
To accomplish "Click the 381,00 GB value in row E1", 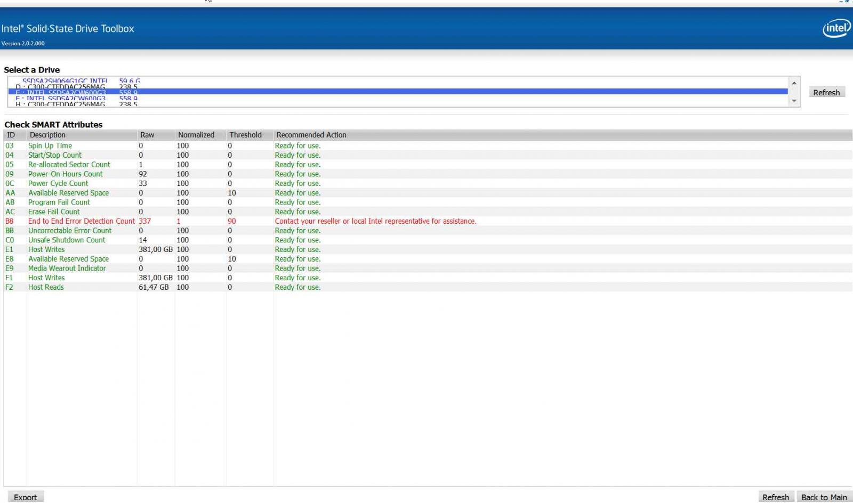I will [x=156, y=249].
